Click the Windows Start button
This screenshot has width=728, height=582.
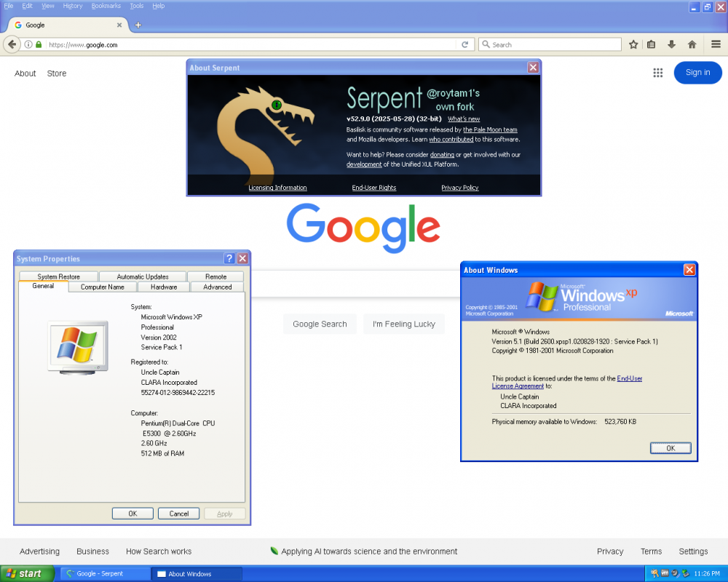(x=27, y=574)
